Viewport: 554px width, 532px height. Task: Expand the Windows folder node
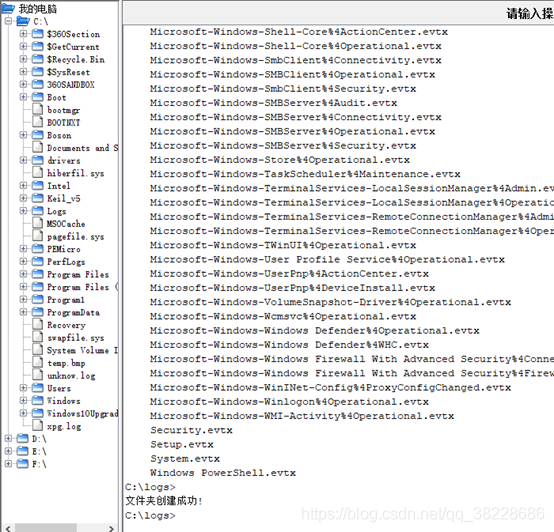(x=23, y=401)
